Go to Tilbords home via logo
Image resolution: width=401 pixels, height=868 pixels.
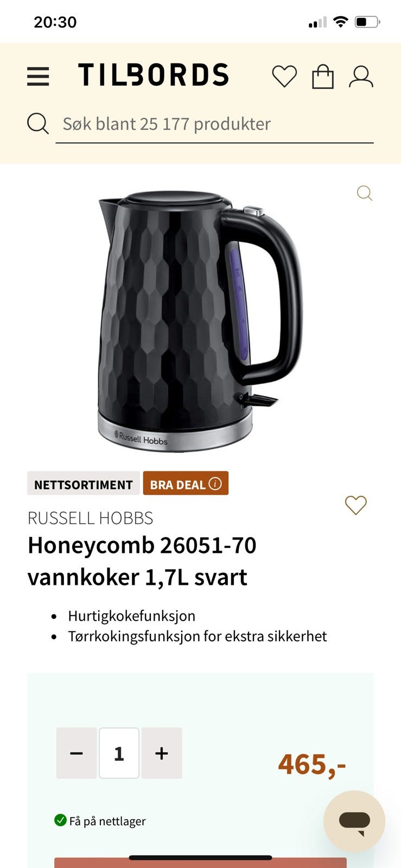click(154, 75)
